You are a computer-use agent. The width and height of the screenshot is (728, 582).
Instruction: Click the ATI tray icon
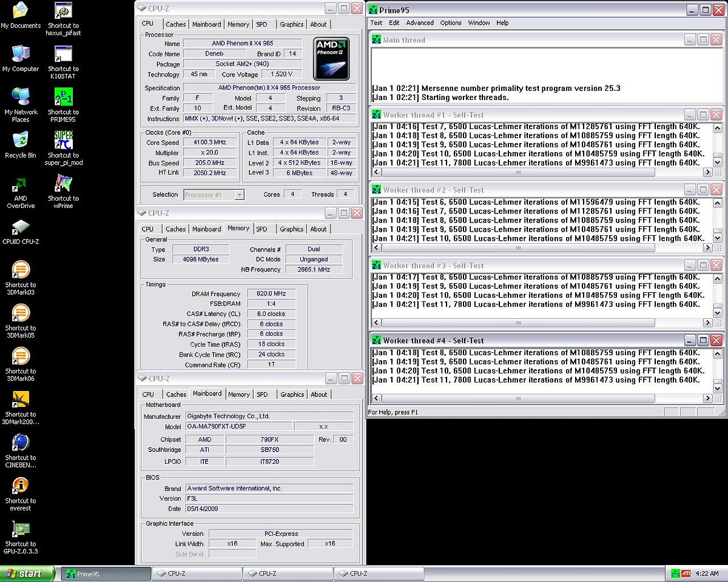click(686, 573)
